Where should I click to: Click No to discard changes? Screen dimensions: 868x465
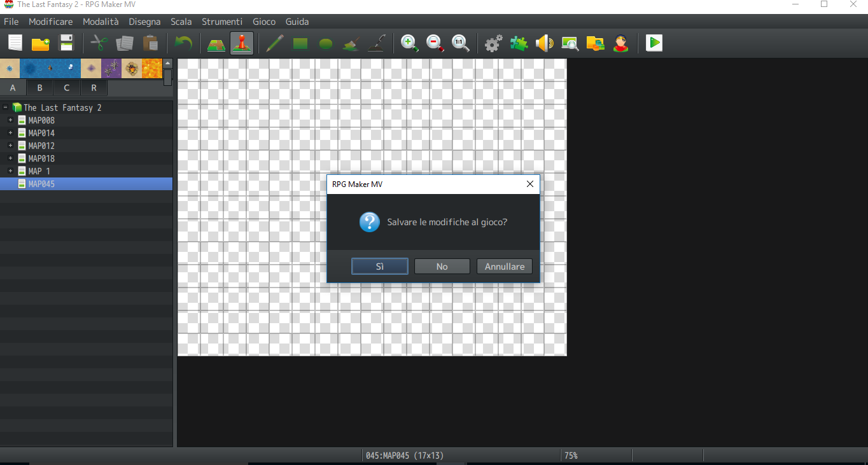tap(442, 267)
